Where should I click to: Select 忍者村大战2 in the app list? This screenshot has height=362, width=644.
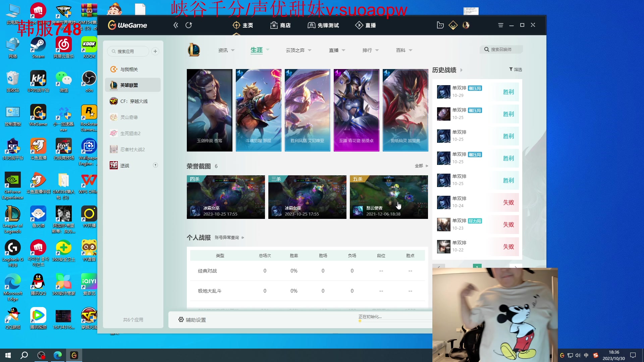133,149
